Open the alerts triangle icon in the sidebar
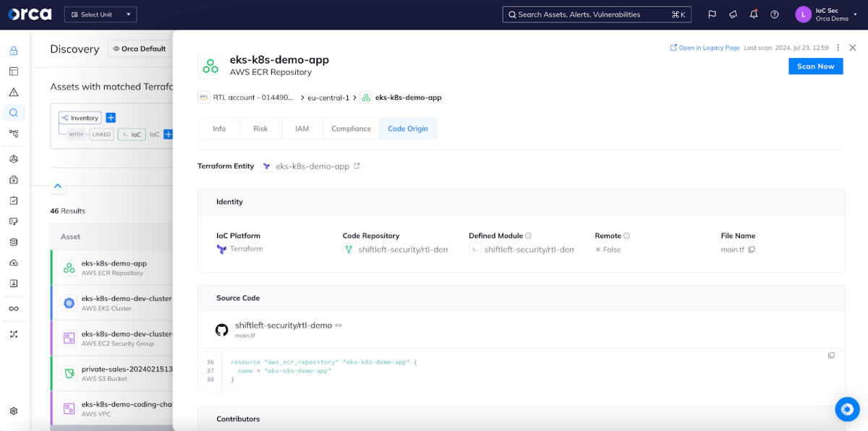Image resolution: width=868 pixels, height=431 pixels. click(x=14, y=93)
